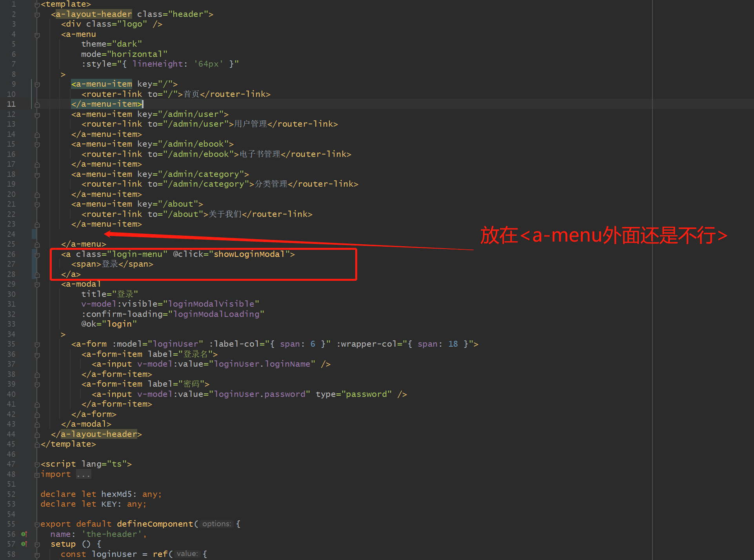Image resolution: width=754 pixels, height=560 pixels.
Task: Collapse the a-modal tag fold marker
Action: 37,284
